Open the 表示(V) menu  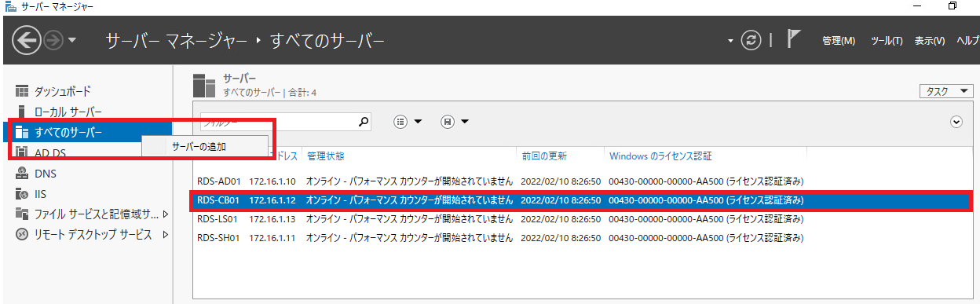(929, 41)
